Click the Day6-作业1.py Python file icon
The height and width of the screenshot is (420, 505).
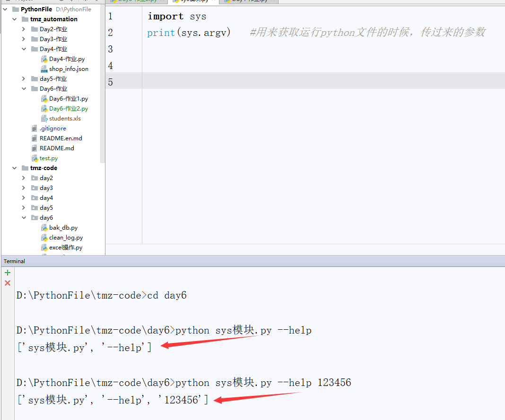(44, 99)
